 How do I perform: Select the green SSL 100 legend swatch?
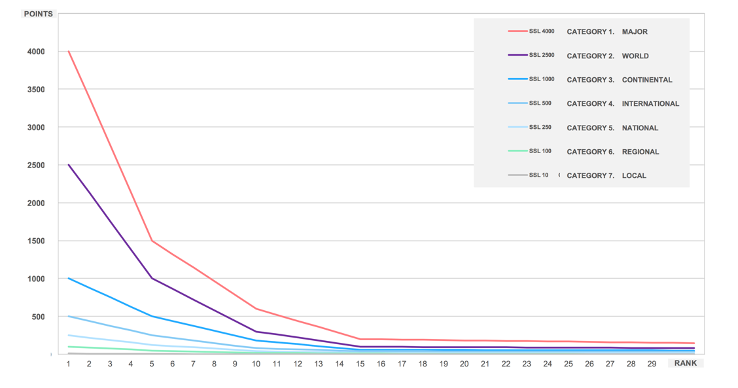(518, 151)
